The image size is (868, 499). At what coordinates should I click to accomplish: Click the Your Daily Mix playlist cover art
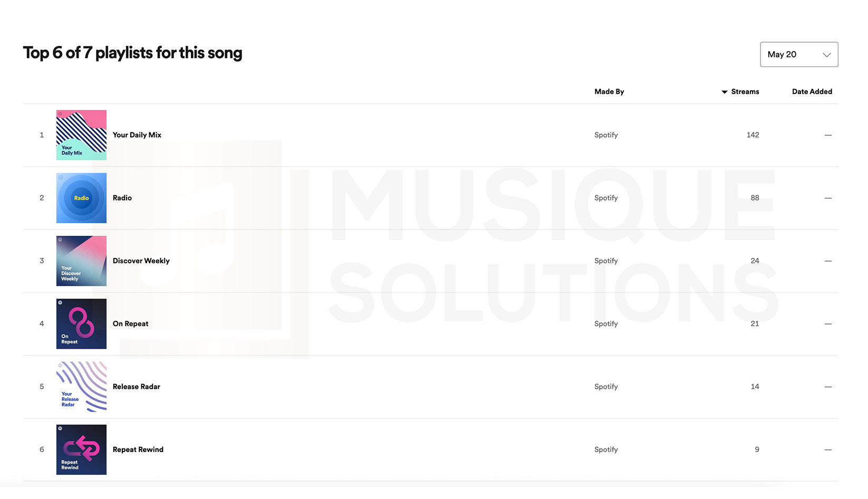pos(81,135)
